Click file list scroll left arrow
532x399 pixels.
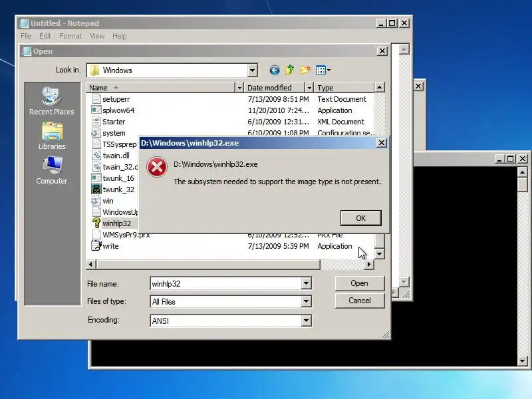click(91, 264)
